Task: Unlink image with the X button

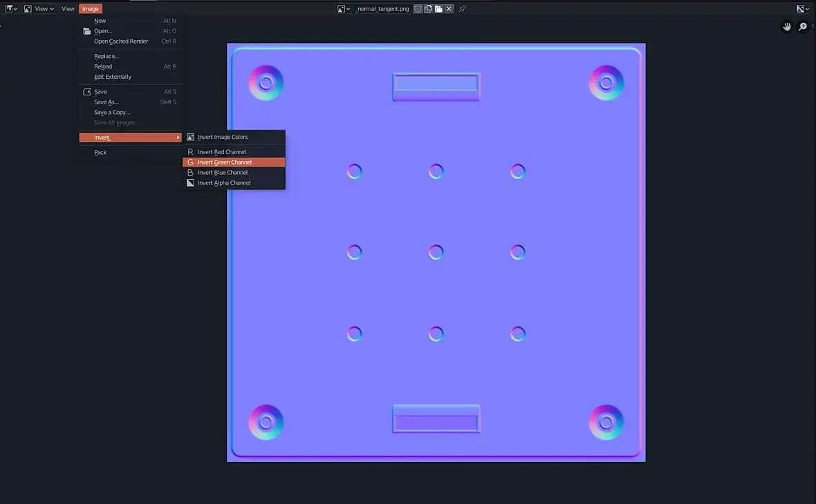Action: pos(449,9)
